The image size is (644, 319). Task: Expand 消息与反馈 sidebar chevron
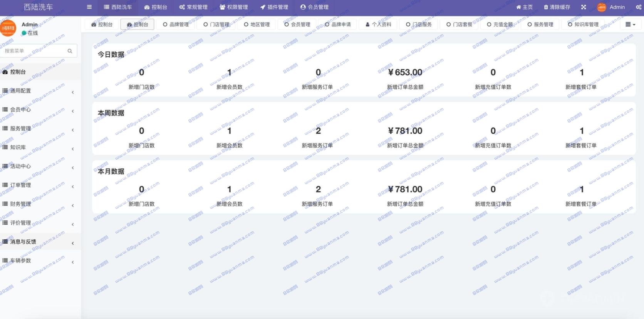click(x=73, y=243)
